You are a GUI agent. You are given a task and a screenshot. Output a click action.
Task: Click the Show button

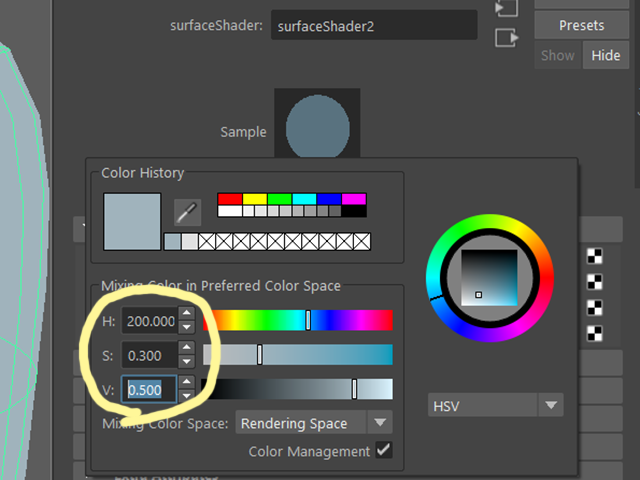coord(558,55)
